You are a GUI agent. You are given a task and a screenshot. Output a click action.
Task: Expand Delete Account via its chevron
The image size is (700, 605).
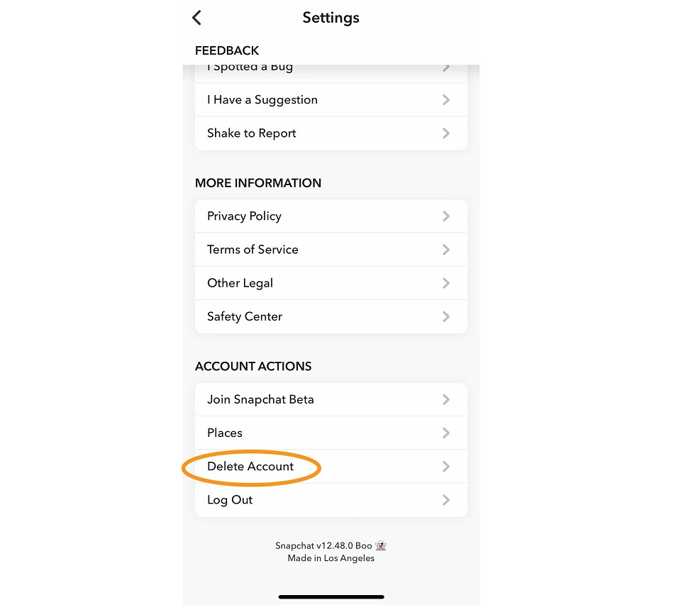pyautogui.click(x=446, y=466)
